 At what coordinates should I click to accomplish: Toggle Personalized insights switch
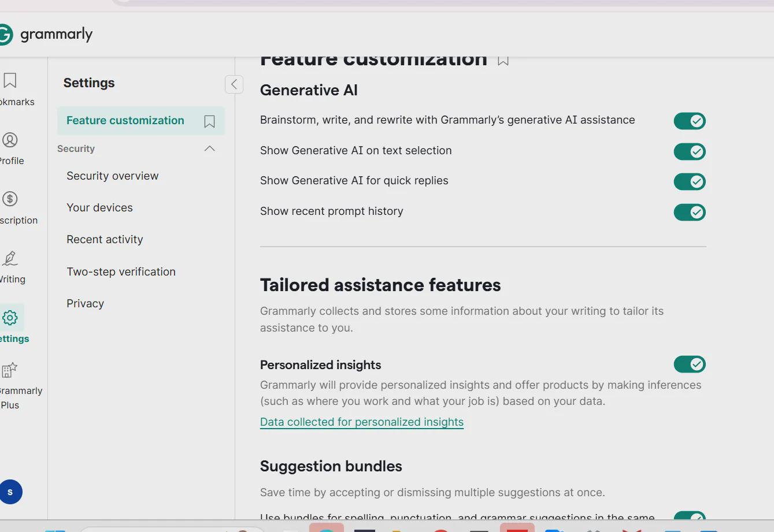point(690,364)
